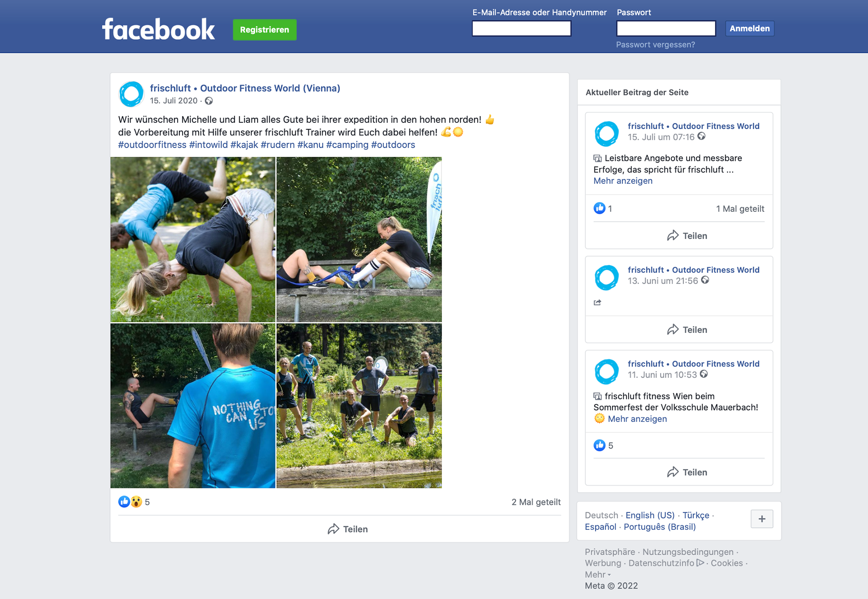Open the frischluft profile picture on the main post
The width and height of the screenshot is (868, 599).
(x=131, y=94)
